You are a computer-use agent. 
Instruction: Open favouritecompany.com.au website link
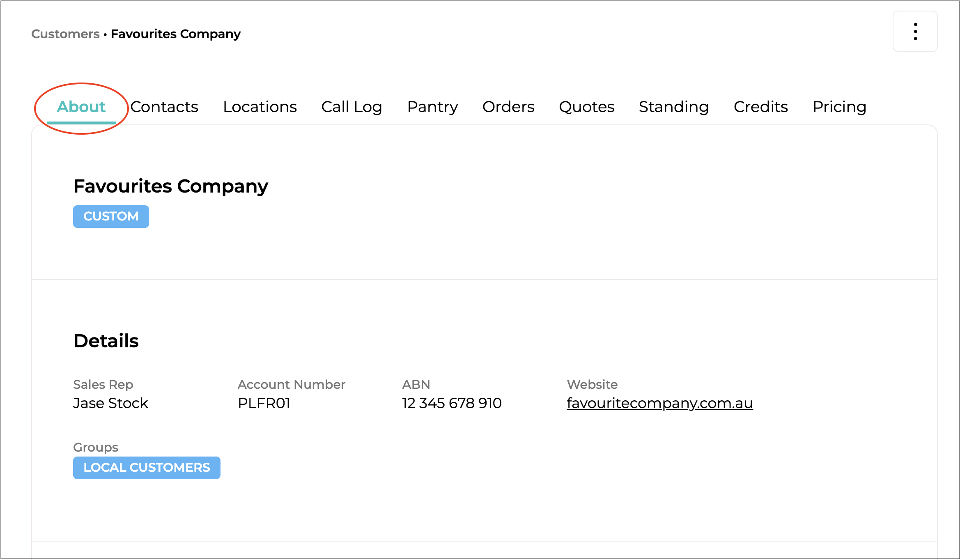point(659,403)
